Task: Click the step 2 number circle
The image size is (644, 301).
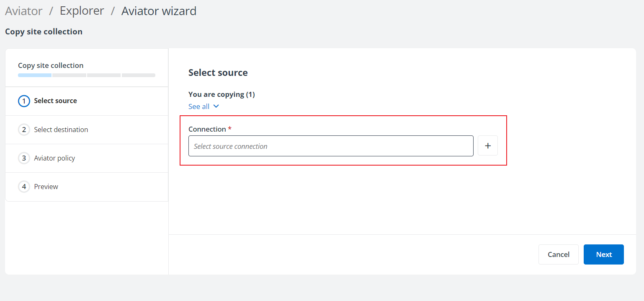Action: click(x=24, y=130)
